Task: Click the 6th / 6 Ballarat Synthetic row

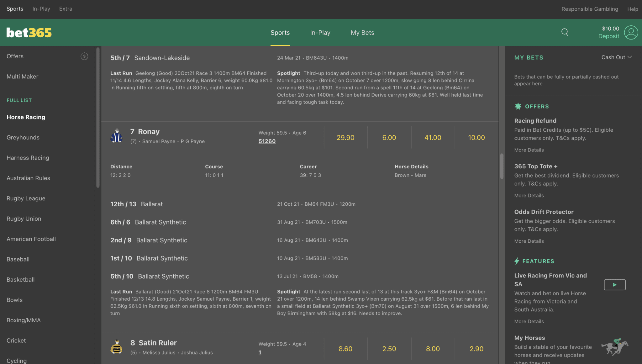Action: tap(300, 222)
